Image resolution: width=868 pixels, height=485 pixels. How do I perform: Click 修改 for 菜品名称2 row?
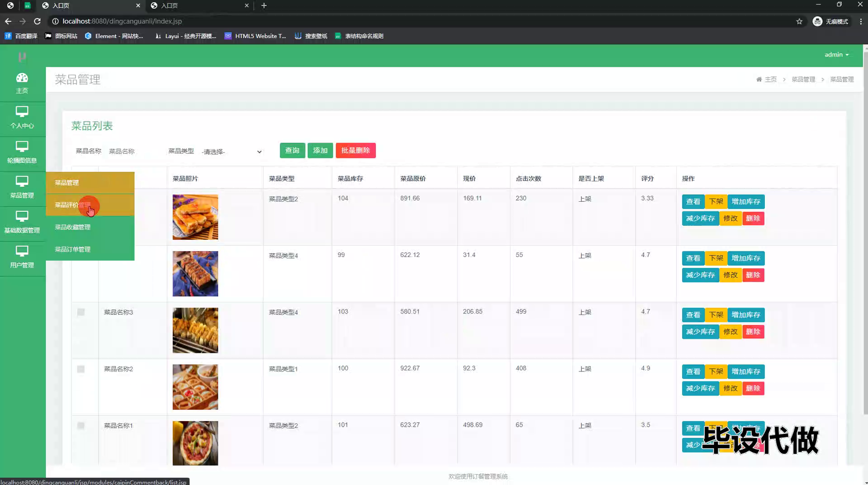pyautogui.click(x=731, y=389)
